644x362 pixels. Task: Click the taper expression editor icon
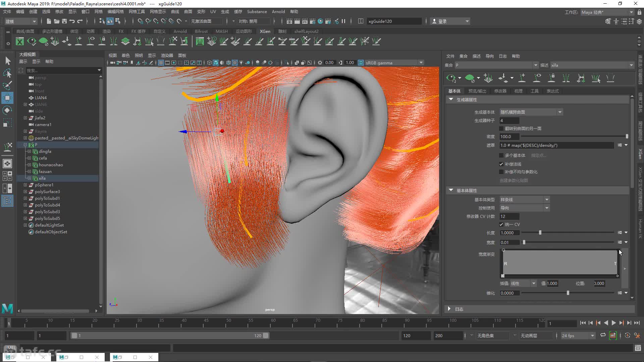pos(620,293)
